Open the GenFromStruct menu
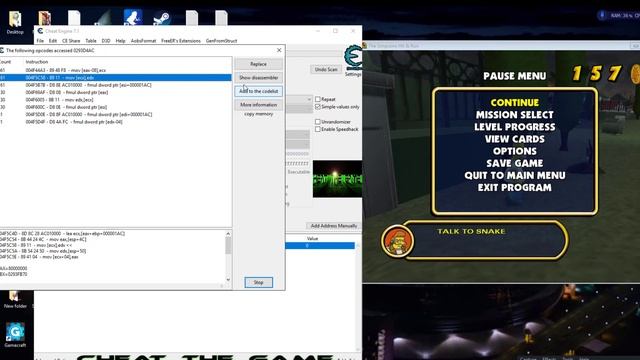Viewport: 640px width, 360px height. pos(222,41)
